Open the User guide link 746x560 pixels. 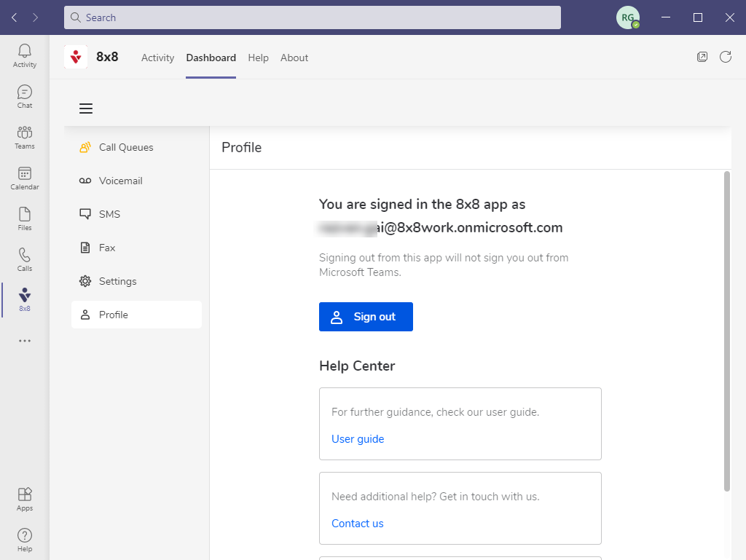tap(358, 439)
